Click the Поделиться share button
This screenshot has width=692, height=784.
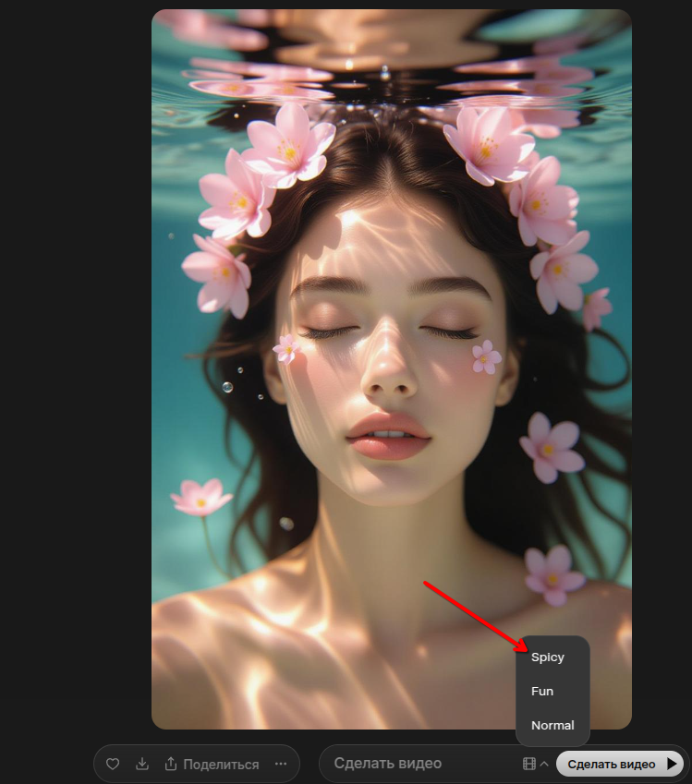point(212,764)
